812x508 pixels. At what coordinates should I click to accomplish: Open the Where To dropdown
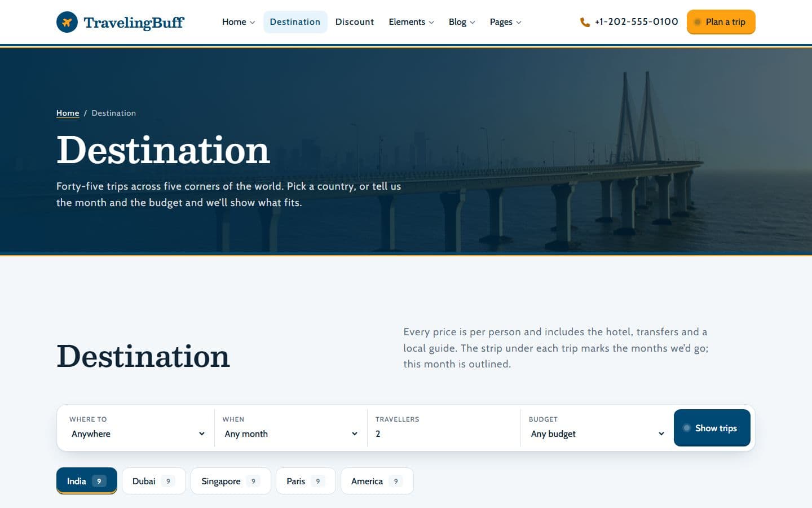tap(138, 433)
